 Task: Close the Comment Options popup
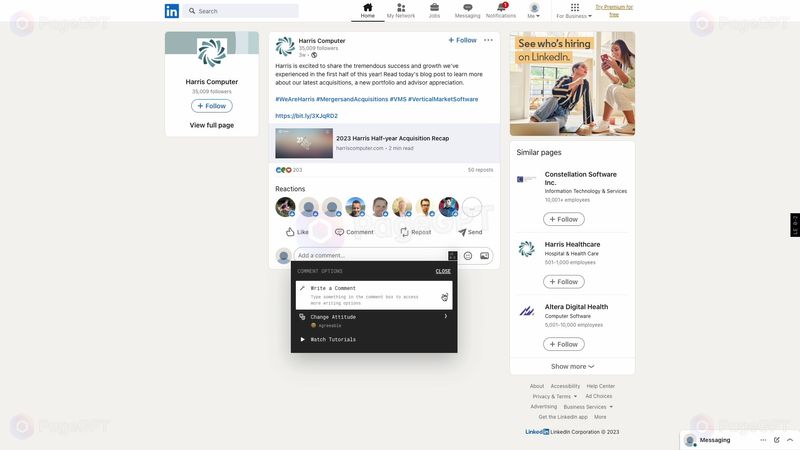coord(443,271)
